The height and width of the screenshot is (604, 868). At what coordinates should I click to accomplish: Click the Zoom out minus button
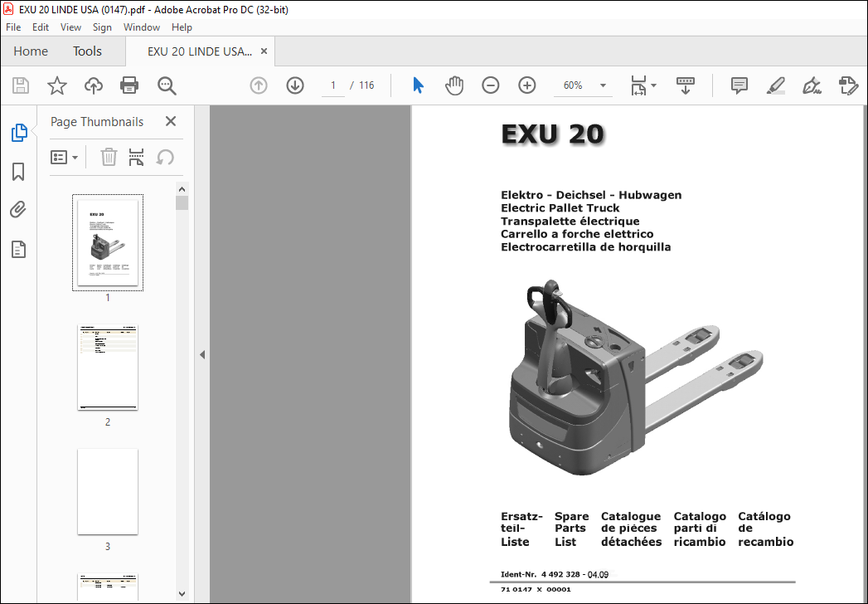pyautogui.click(x=491, y=85)
